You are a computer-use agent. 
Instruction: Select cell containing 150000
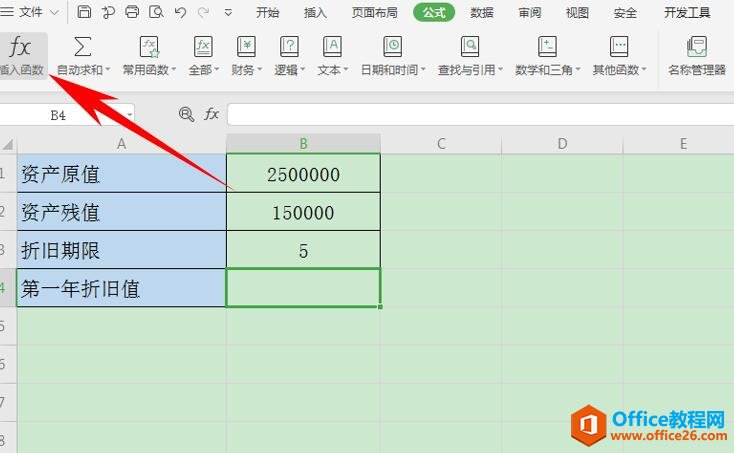[x=303, y=212]
